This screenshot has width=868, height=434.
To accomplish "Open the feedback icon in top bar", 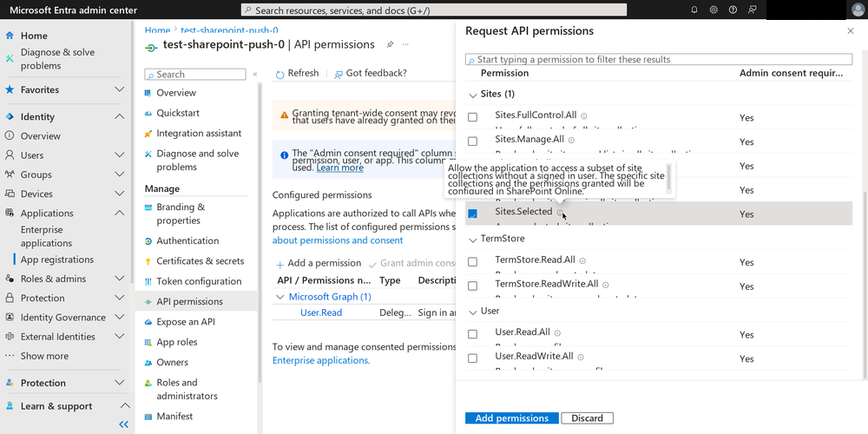I will (752, 10).
